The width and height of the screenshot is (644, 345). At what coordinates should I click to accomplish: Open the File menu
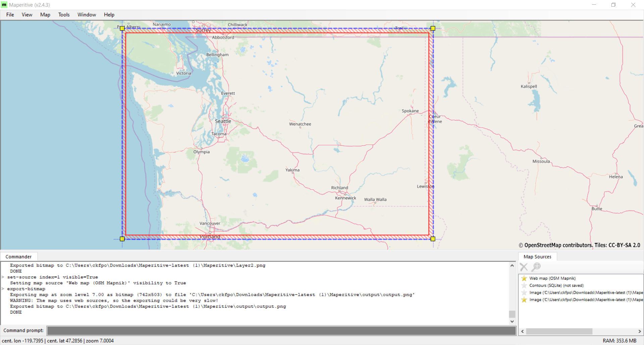point(10,15)
